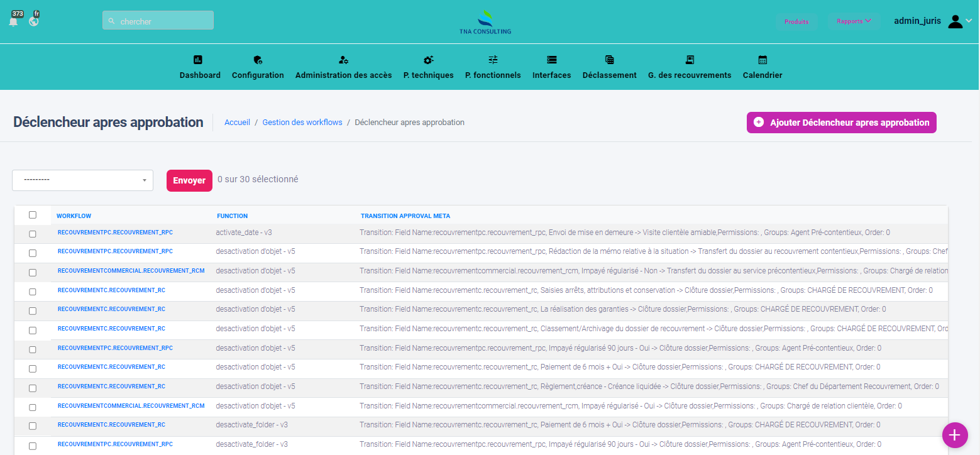This screenshot has width=980, height=455.
Task: Open the G. des recouvrements menu
Action: coord(689,68)
